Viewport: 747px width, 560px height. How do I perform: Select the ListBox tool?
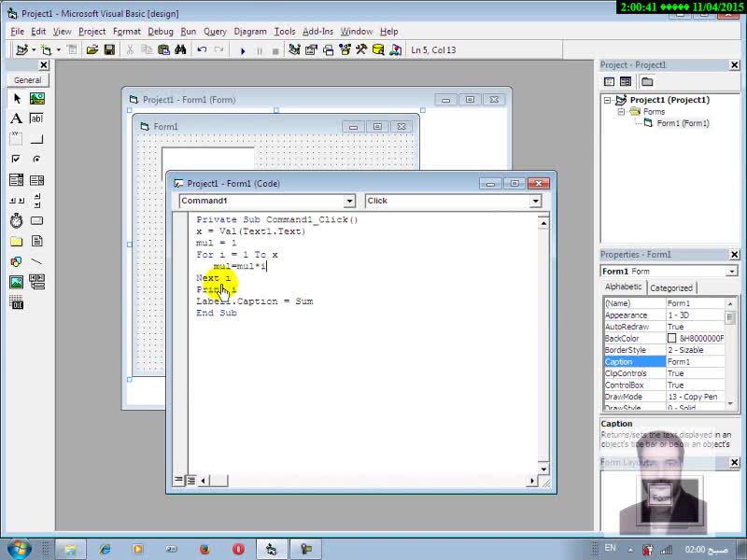tap(36, 179)
